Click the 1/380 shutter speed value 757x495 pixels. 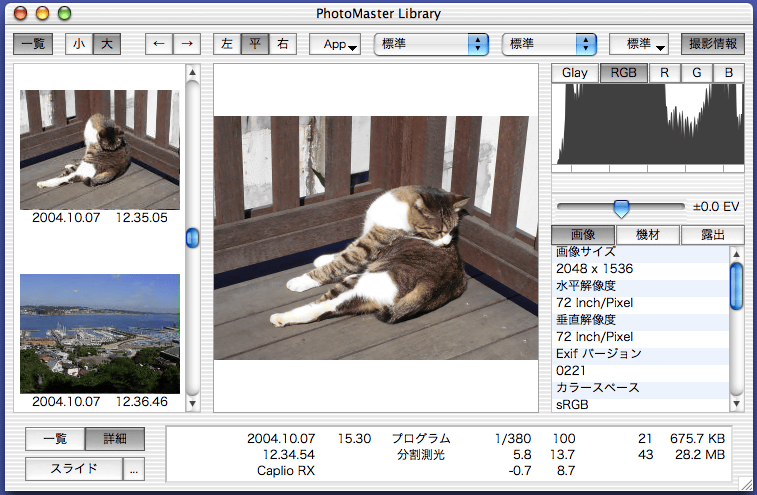coord(513,438)
